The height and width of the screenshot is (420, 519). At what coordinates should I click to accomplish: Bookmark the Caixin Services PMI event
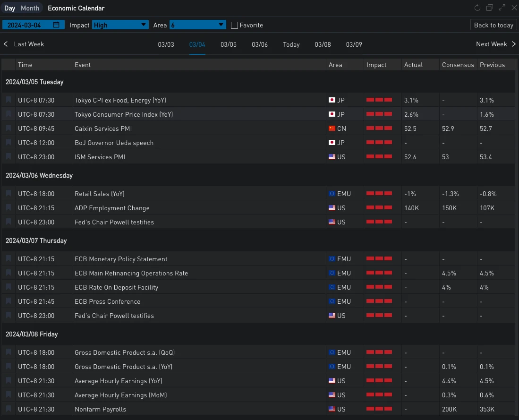point(9,129)
